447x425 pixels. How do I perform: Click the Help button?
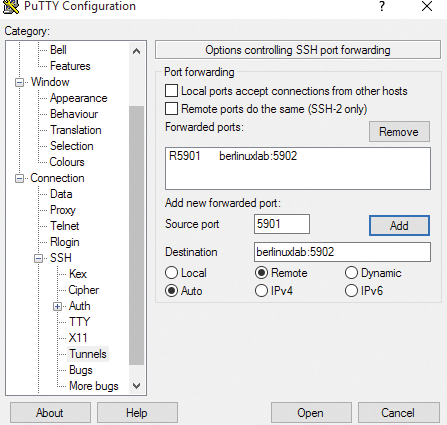[137, 413]
